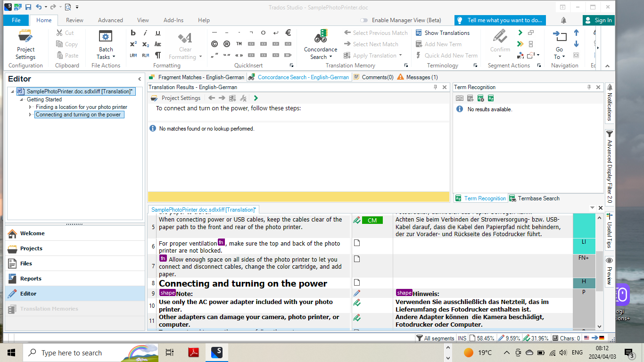Select previous match in Translation Results toolbar

[x=212, y=98]
